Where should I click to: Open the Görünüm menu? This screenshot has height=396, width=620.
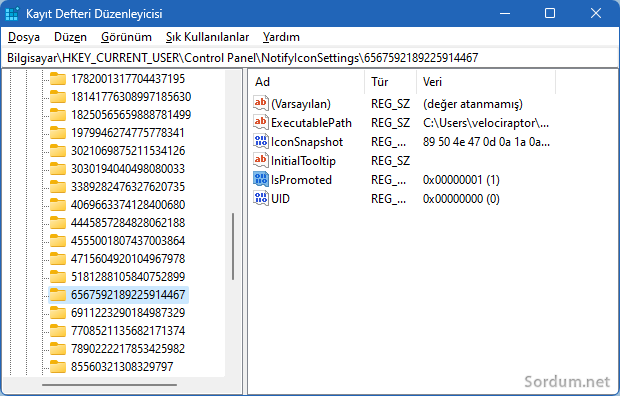click(126, 37)
